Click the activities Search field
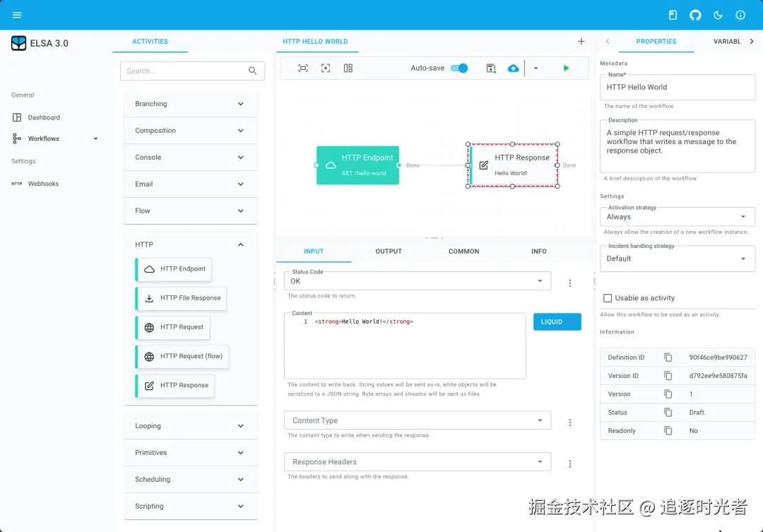 192,71
